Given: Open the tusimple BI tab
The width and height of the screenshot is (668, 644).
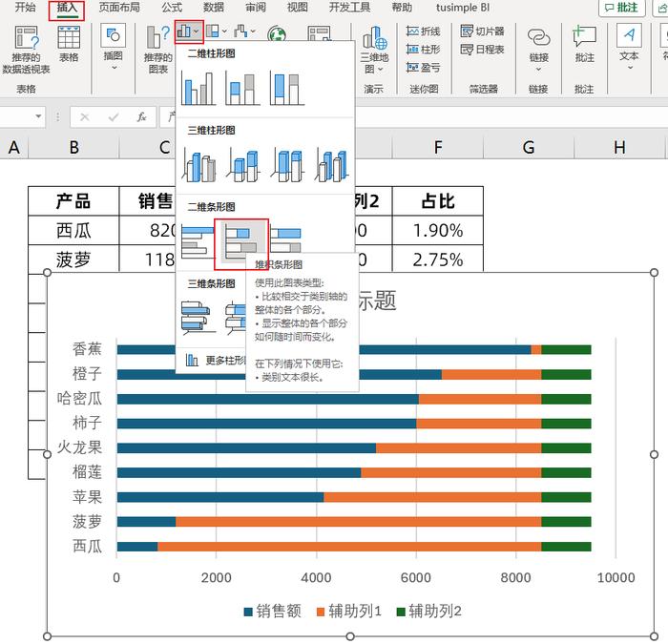Looking at the screenshot, I should click(x=463, y=8).
